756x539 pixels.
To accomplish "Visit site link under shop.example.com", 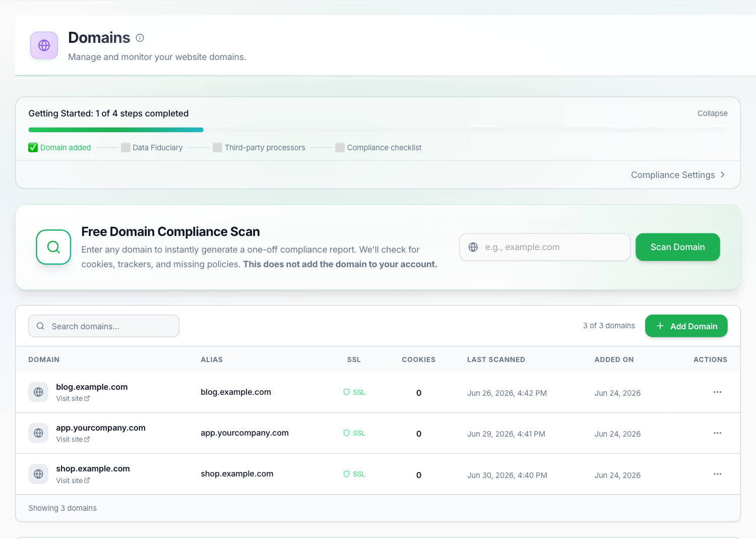I will tap(73, 481).
